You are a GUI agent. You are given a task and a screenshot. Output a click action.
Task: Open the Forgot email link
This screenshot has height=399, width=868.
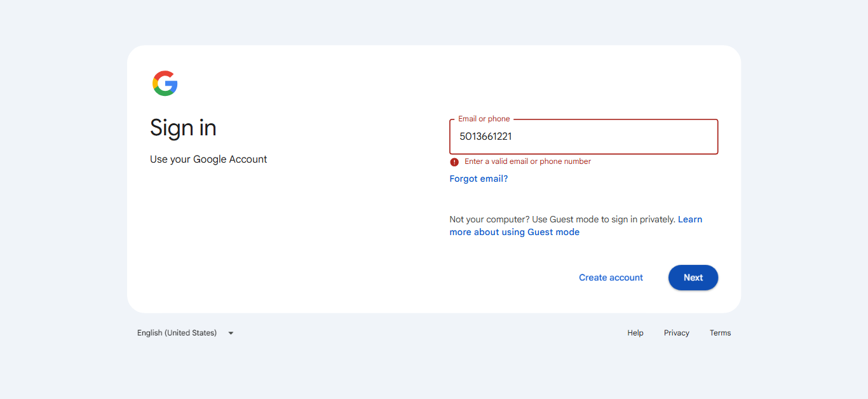(478, 179)
